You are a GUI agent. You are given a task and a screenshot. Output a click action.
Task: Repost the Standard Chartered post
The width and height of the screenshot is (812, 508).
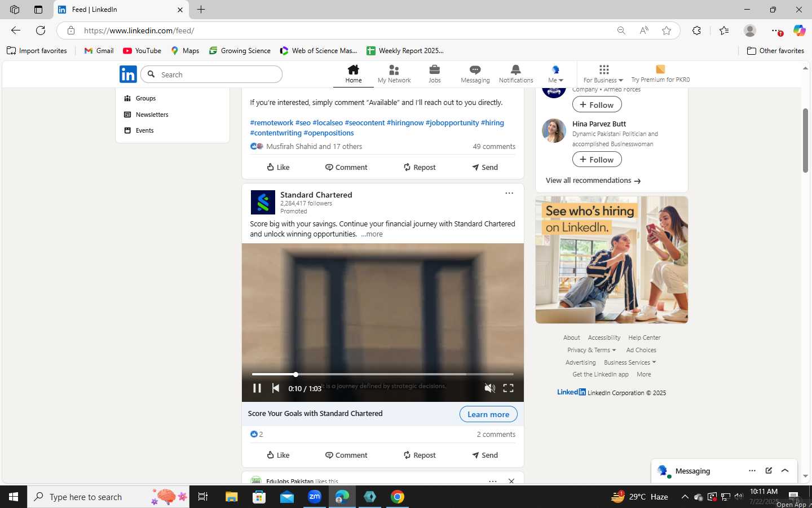pyautogui.click(x=420, y=455)
